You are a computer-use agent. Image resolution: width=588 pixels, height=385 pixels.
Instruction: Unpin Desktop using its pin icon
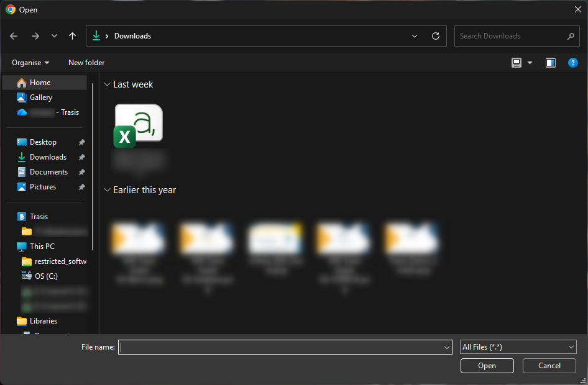click(82, 142)
